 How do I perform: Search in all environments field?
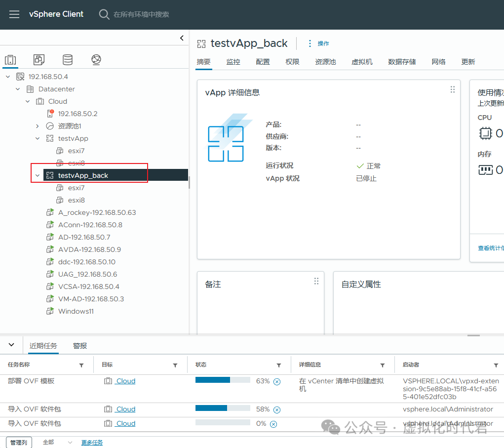(141, 14)
